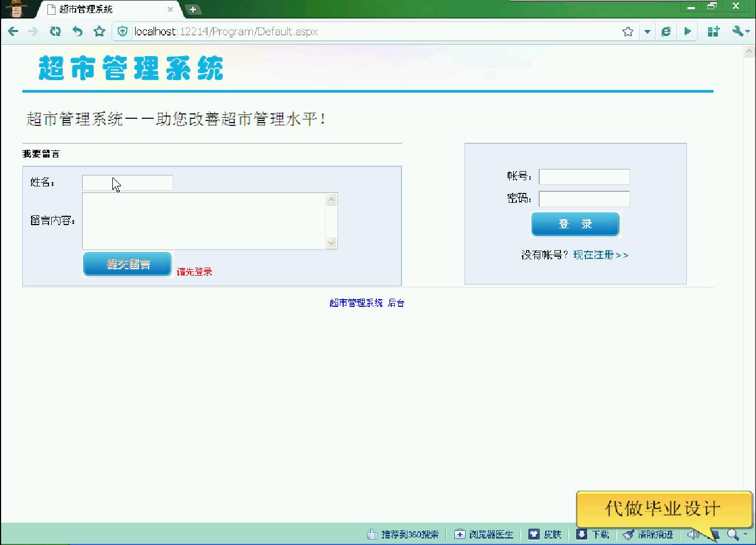Toggle the speaker mute icon in status bar
Screen dimensions: 756x545
pos(693,535)
